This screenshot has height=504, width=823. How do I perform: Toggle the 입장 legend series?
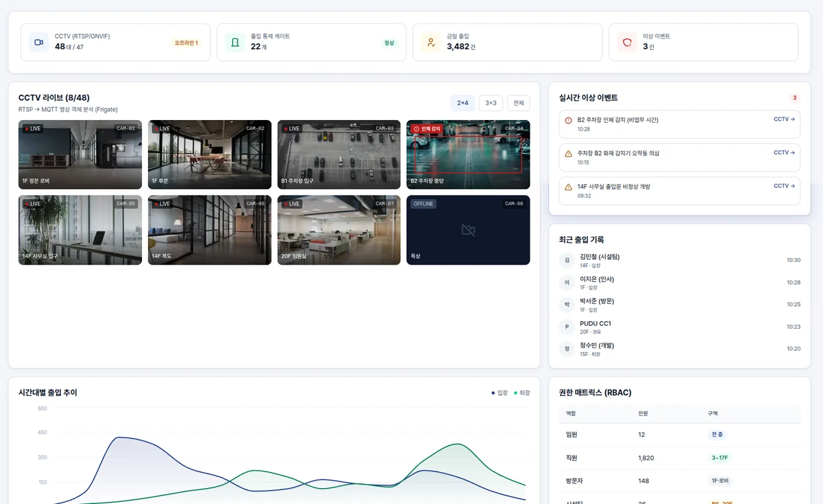(500, 393)
